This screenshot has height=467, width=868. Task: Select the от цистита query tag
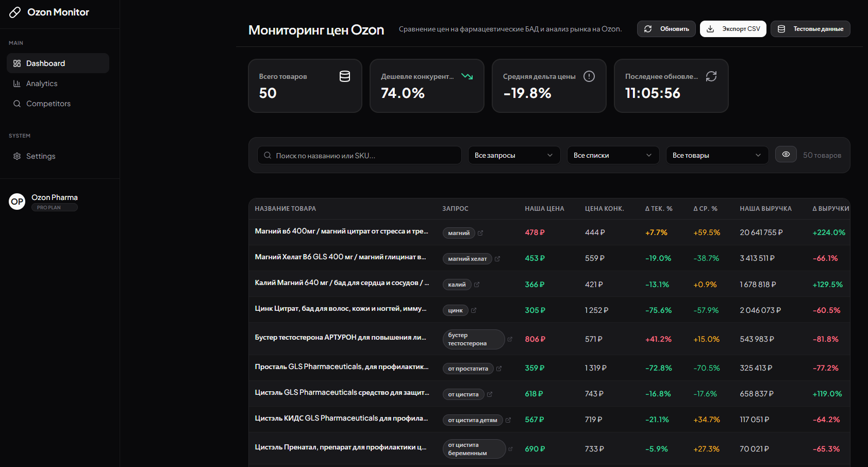463,394
